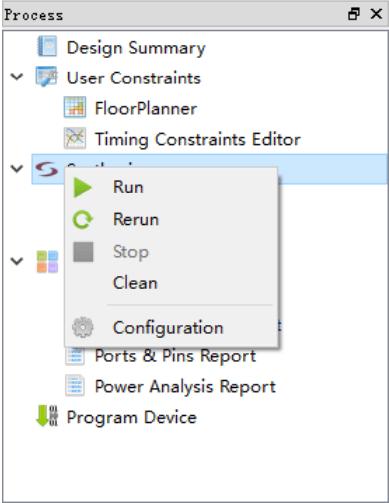Open the Ports & Pins Report
Viewport: 389px width, 503px height.
click(175, 355)
